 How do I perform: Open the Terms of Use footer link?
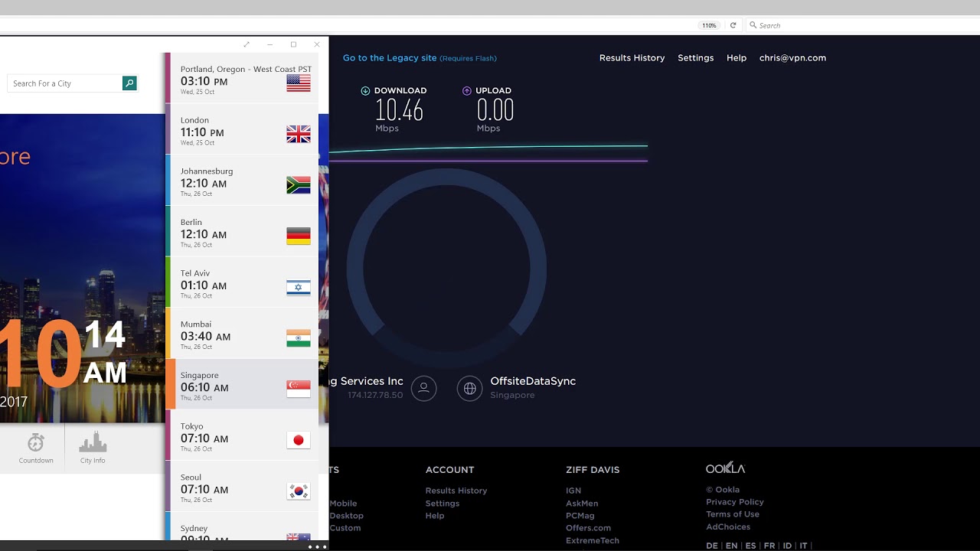[x=733, y=514]
